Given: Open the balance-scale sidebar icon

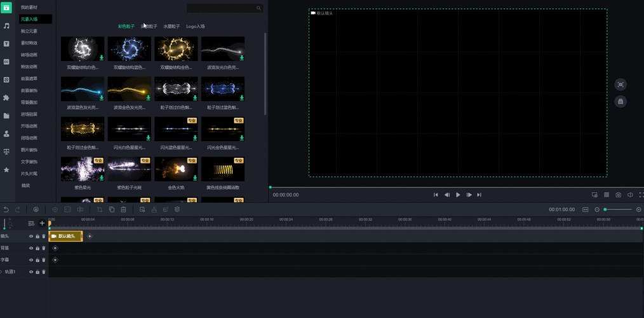Looking at the screenshot, I should (x=6, y=151).
